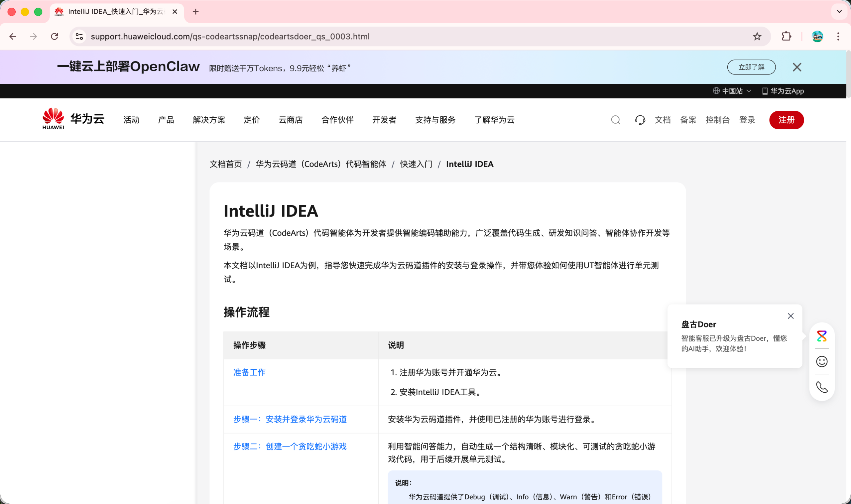Open the 备案 header link
851x504 pixels.
coord(688,120)
